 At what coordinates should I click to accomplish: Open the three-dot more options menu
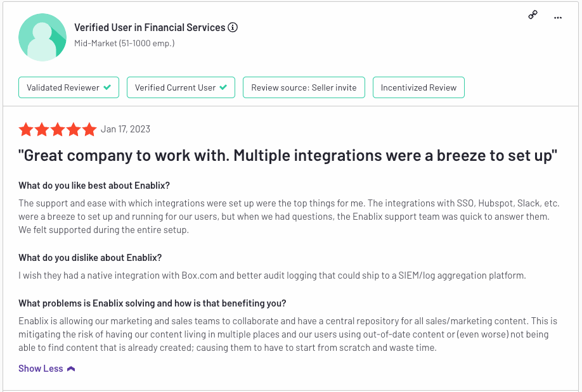coord(557,18)
